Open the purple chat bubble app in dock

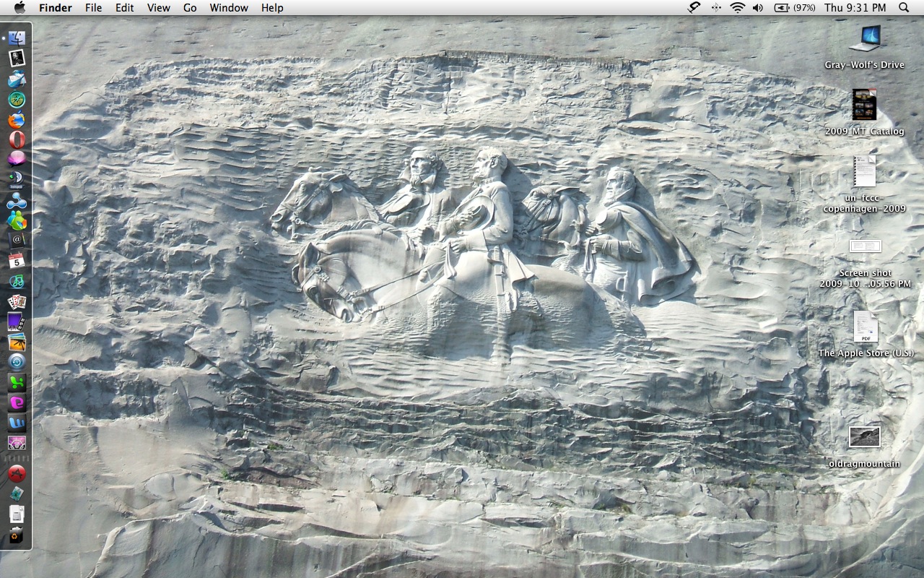(x=17, y=158)
